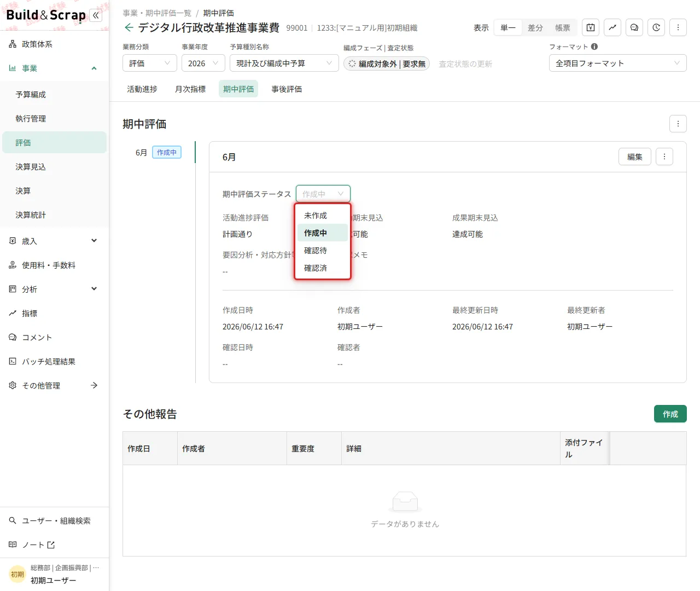700x591 pixels.
Task: Collapse the sidebar with double-chevron icon
Action: click(96, 15)
